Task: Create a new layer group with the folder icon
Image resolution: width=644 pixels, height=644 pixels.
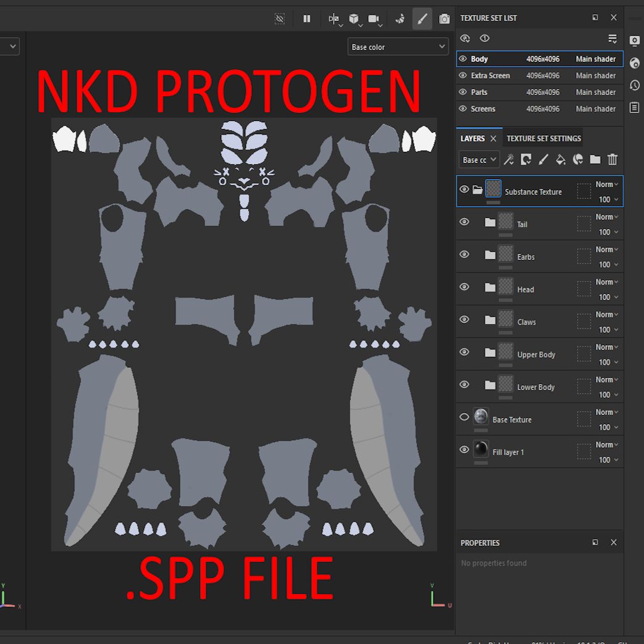Action: [595, 159]
